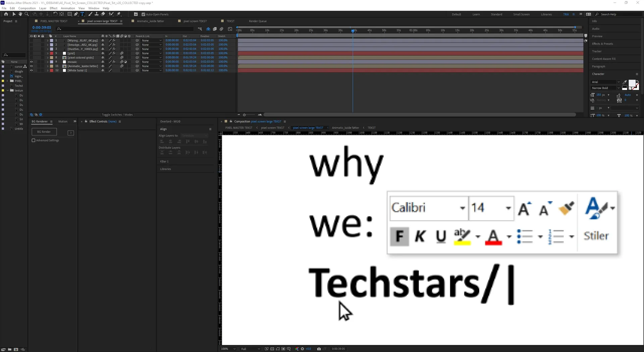644x352 pixels.
Task: Switch to the Small Screen workspace
Action: [x=521, y=14]
